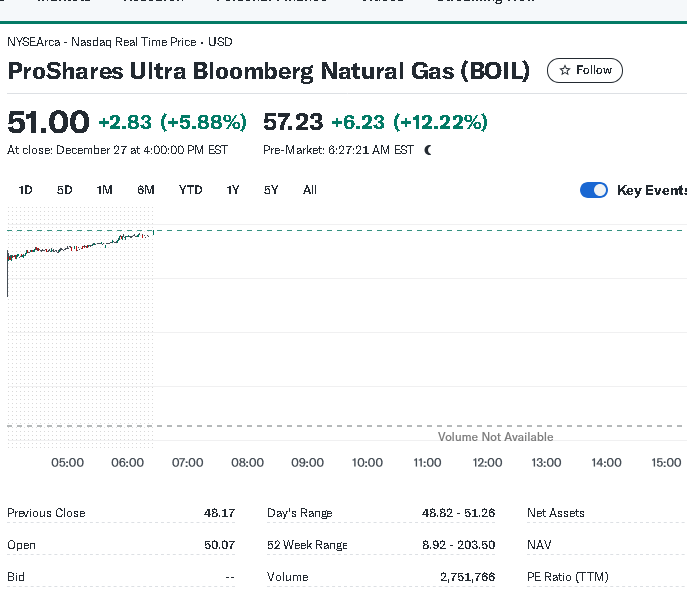Click the Bid label

tap(16, 577)
